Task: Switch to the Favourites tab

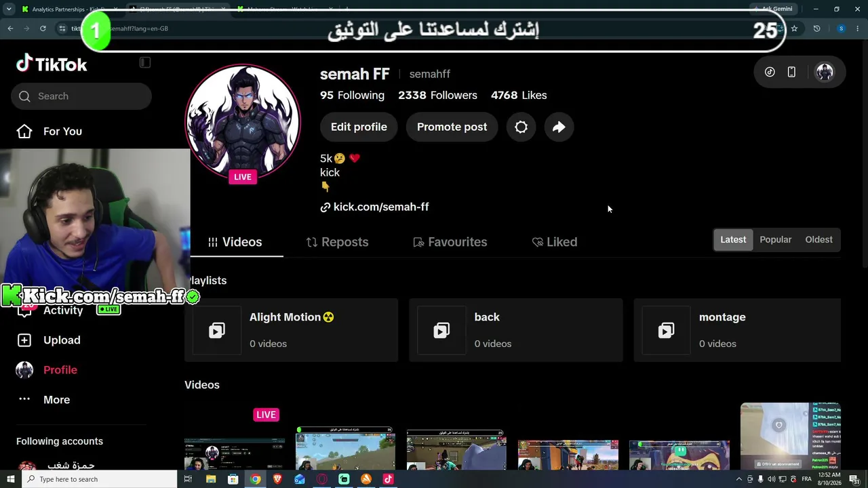Action: click(x=450, y=242)
